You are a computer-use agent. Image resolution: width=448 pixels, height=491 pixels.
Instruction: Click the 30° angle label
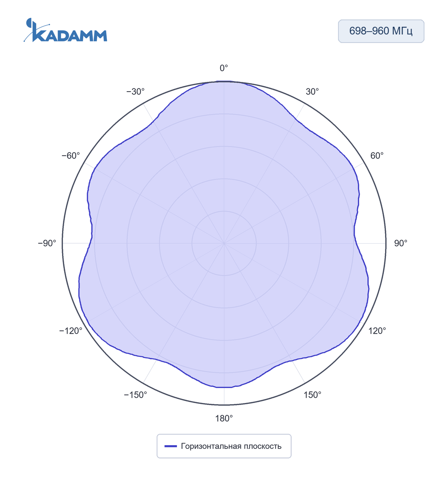(x=312, y=92)
